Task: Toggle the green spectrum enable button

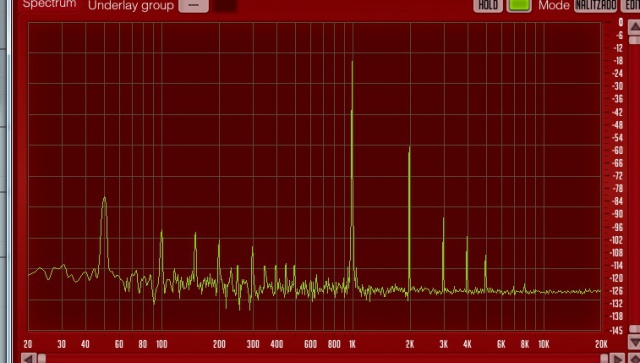Action: point(519,5)
